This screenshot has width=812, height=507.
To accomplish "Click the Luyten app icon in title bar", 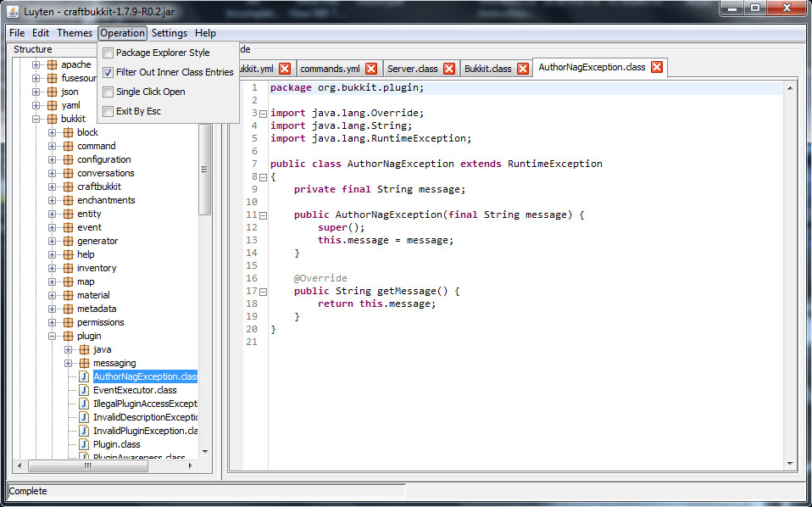I will click(x=13, y=11).
